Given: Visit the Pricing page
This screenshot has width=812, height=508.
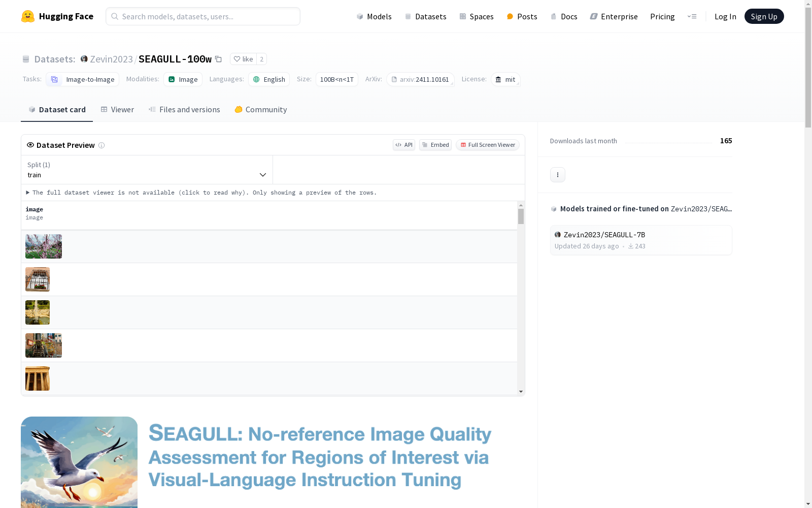Looking at the screenshot, I should click(662, 16).
